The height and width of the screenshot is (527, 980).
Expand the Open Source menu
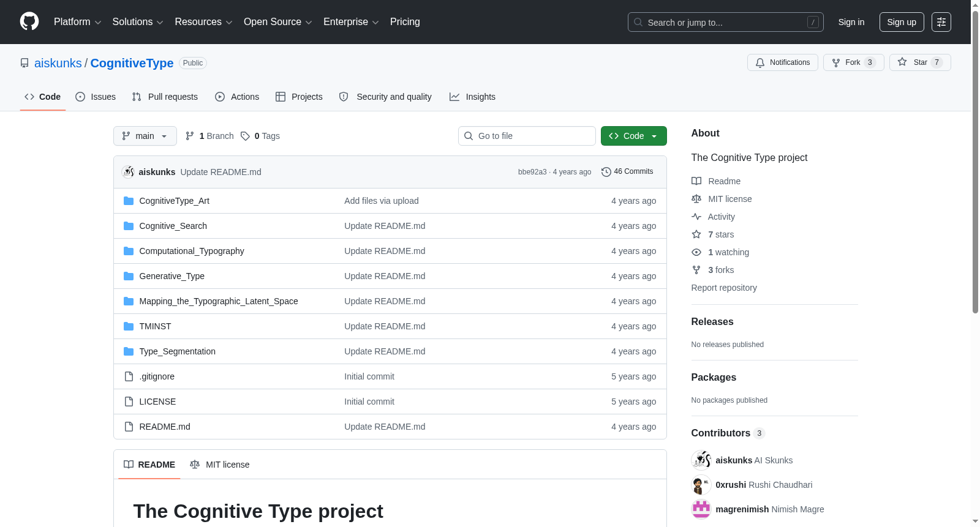point(278,22)
